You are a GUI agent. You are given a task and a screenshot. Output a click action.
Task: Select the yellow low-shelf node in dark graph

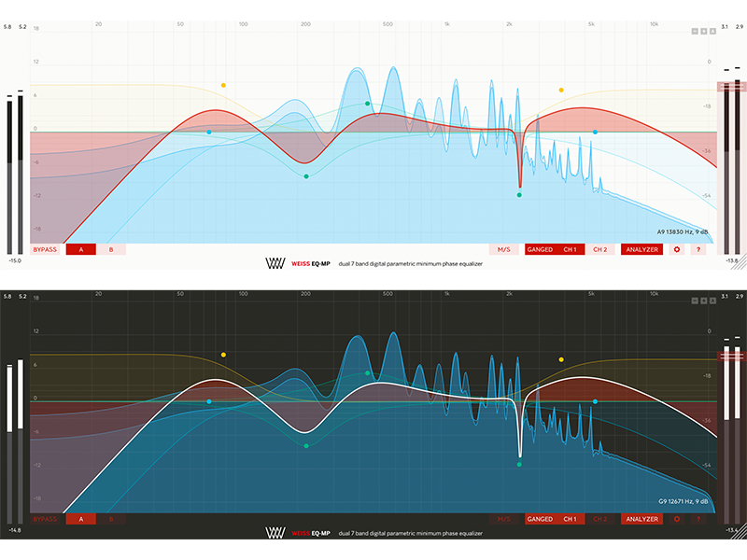tap(223, 355)
